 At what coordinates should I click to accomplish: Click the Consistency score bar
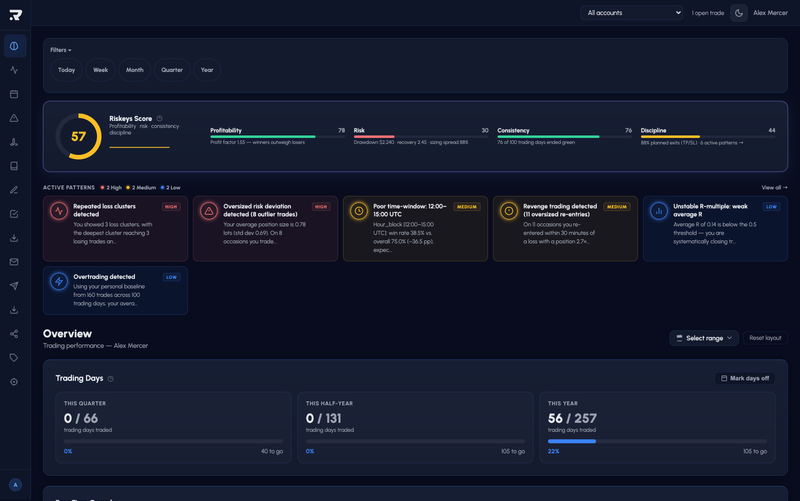(x=565, y=137)
